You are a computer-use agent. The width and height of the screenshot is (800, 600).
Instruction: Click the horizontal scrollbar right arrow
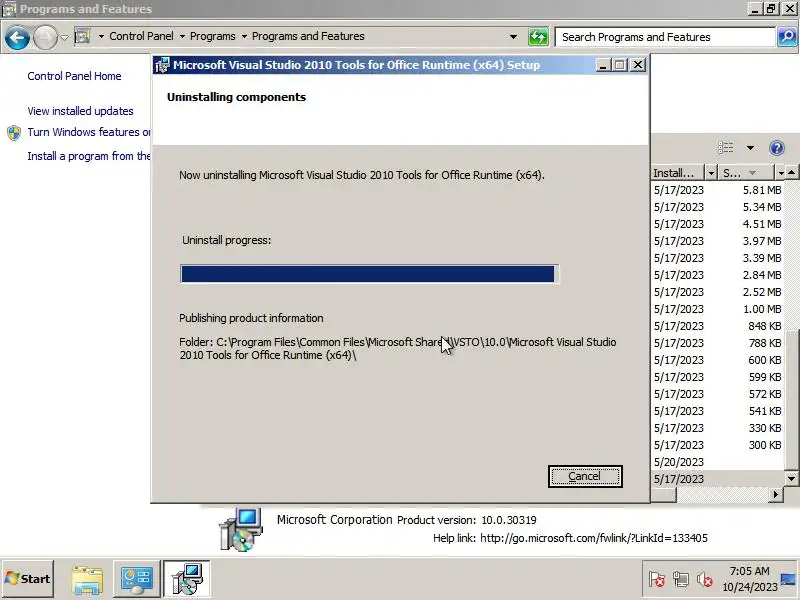(x=776, y=494)
